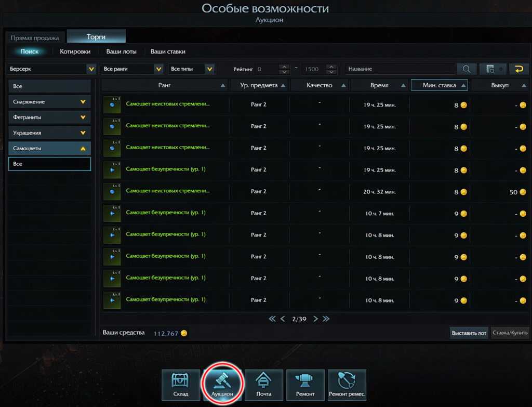Click the saved search filter icon
Screen dimensions: 532x407
coord(490,69)
